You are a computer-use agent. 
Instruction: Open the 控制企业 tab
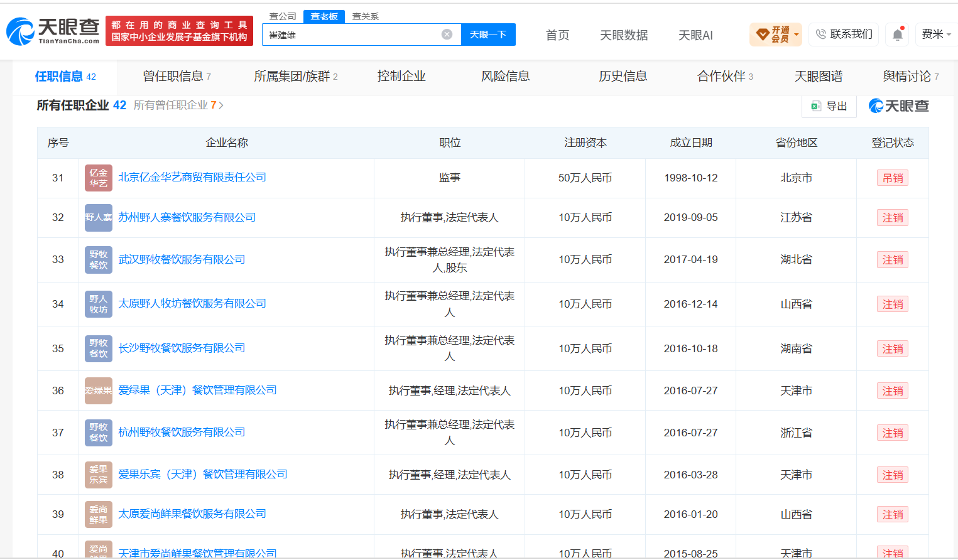(x=401, y=77)
